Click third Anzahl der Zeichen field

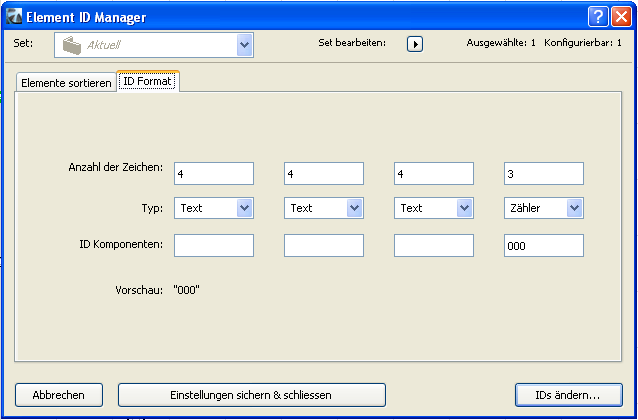click(433, 174)
